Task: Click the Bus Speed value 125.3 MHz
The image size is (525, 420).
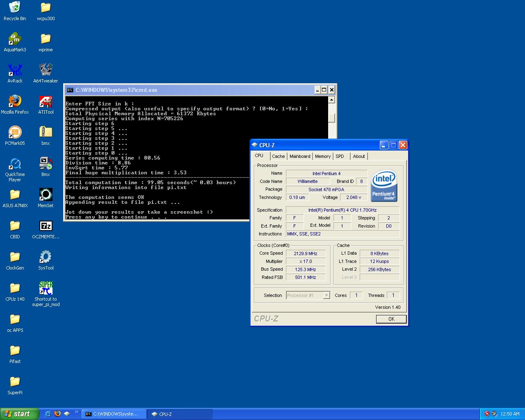Action: 306,269
